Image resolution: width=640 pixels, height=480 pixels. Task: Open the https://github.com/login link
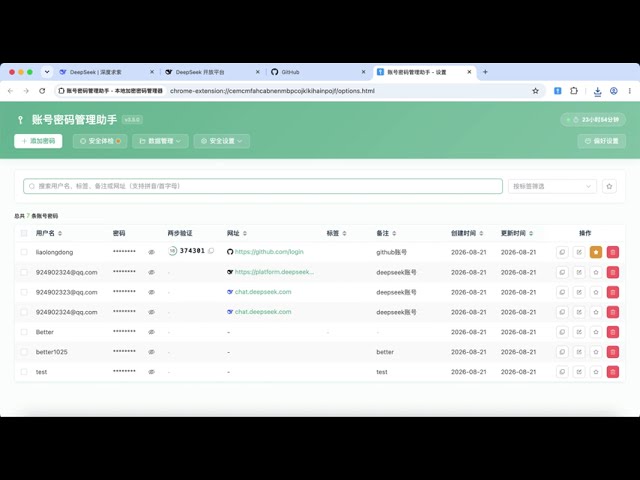click(x=269, y=252)
